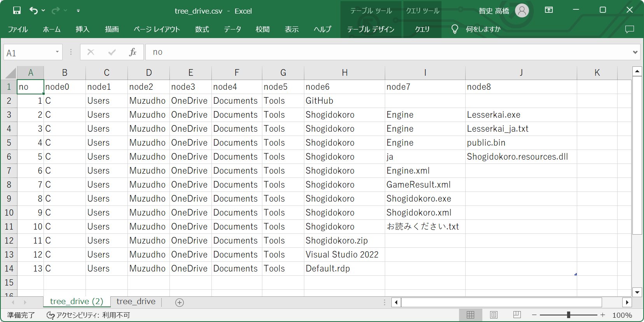Switch to the tree_drive sheet tab

tap(136, 301)
